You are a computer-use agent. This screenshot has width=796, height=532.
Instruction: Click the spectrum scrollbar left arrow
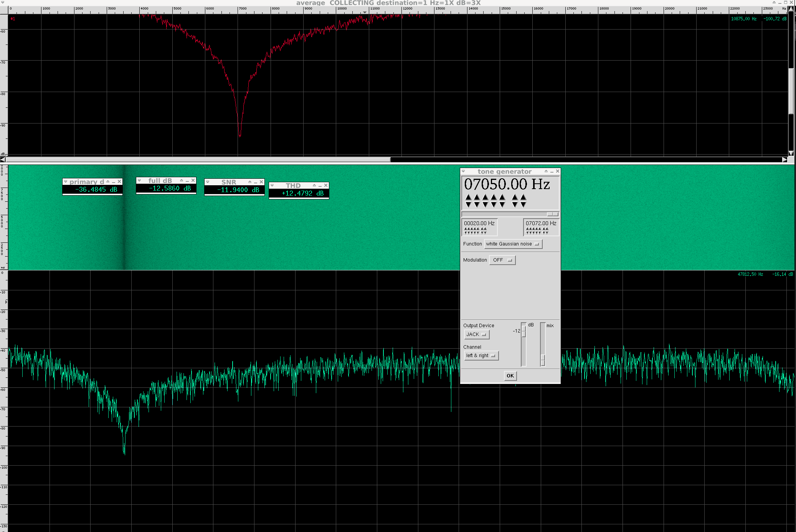(x=3, y=160)
